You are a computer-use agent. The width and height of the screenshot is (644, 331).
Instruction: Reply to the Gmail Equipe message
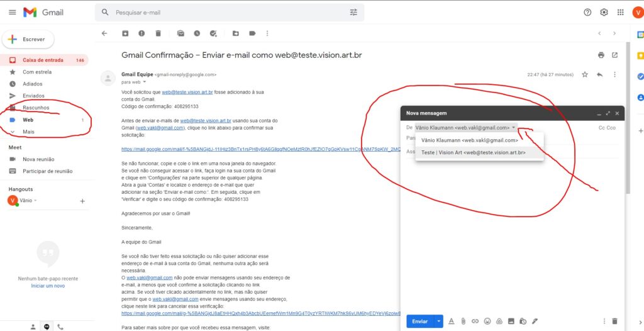tap(599, 74)
